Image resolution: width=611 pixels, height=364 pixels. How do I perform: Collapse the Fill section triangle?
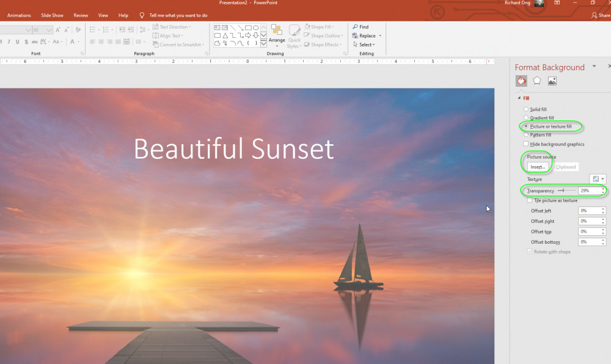click(x=519, y=98)
